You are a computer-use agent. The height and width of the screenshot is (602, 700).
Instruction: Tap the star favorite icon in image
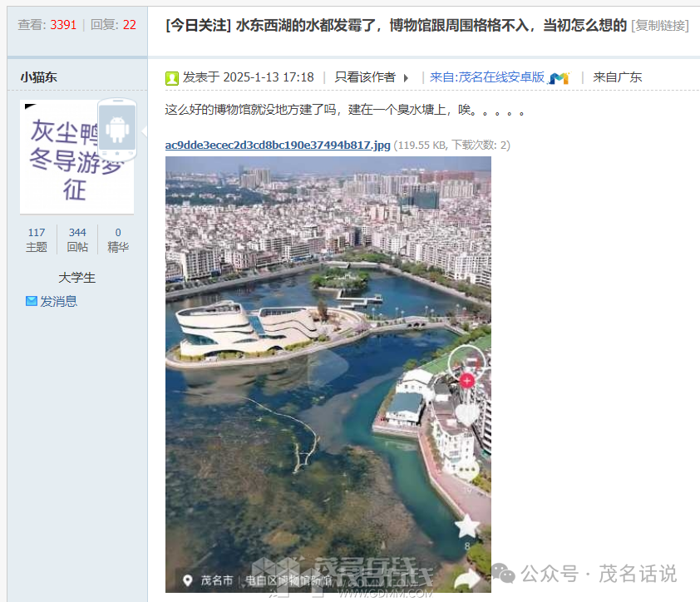tap(467, 526)
